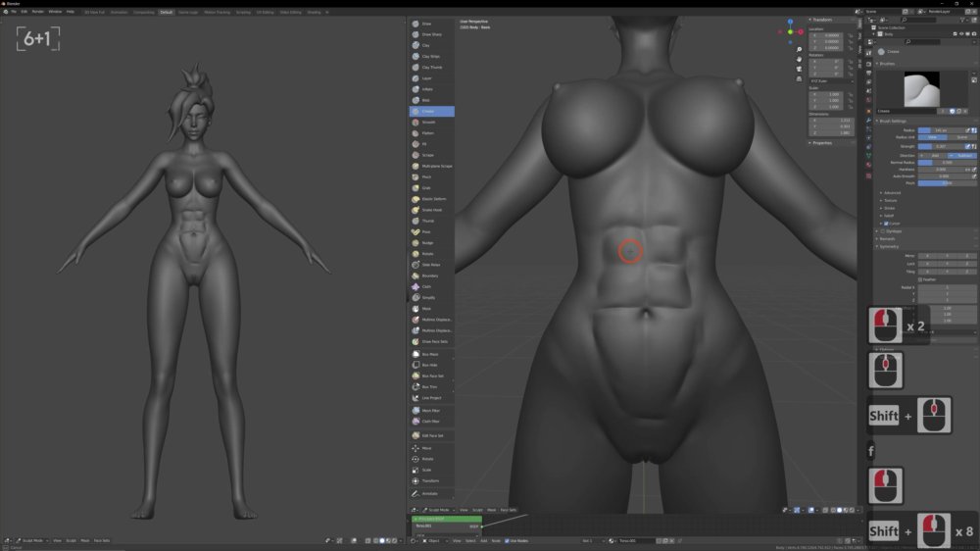
Task: Adjust the Pinch slider
Action: coord(947,183)
